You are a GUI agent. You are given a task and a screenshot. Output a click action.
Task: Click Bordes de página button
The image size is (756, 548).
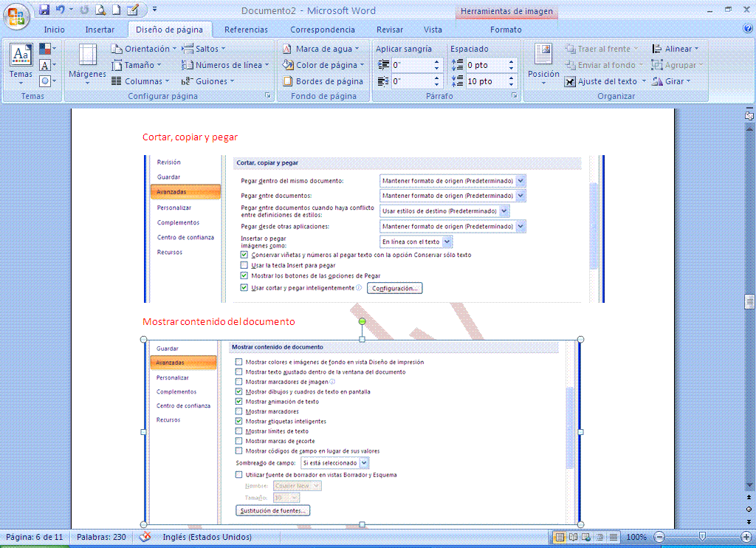click(323, 81)
